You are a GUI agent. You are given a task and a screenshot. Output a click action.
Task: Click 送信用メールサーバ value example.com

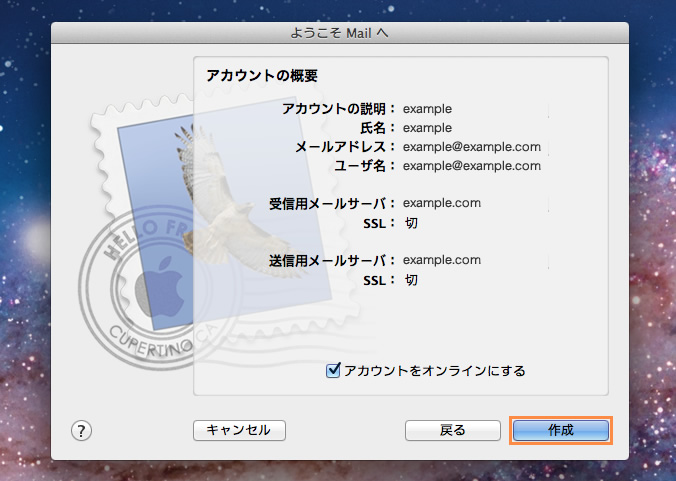coord(442,260)
